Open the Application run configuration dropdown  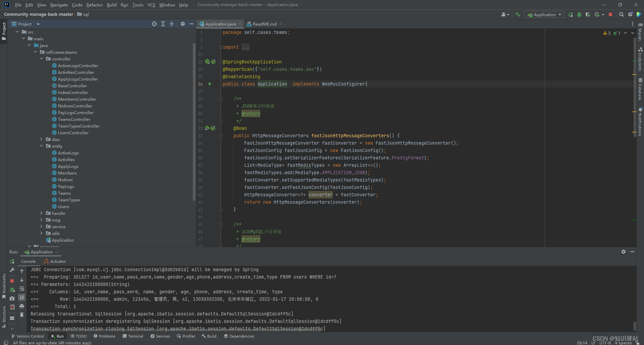click(x=544, y=14)
